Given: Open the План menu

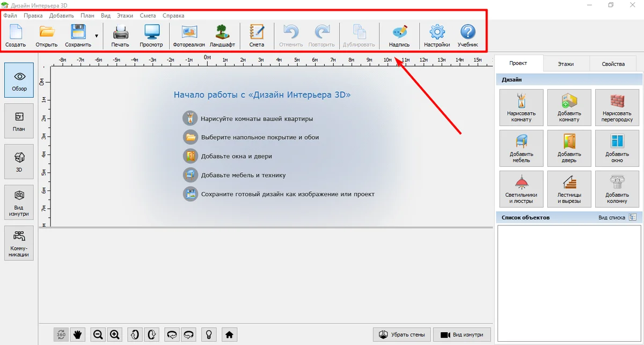Looking at the screenshot, I should 87,16.
